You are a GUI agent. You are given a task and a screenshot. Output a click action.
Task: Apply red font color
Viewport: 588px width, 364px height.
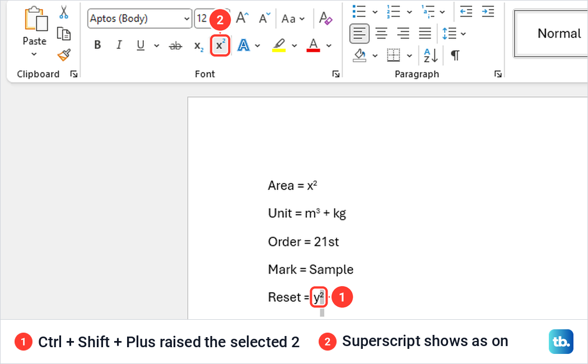tap(313, 45)
